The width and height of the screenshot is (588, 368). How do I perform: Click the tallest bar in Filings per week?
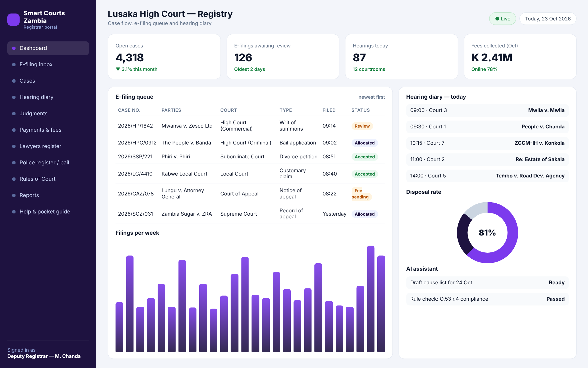click(370, 299)
